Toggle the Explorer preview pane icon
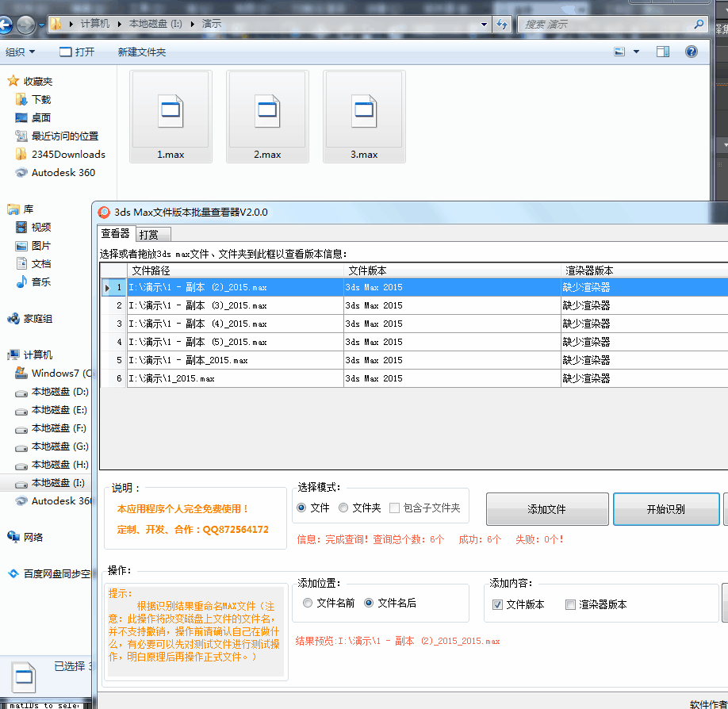 (663, 52)
